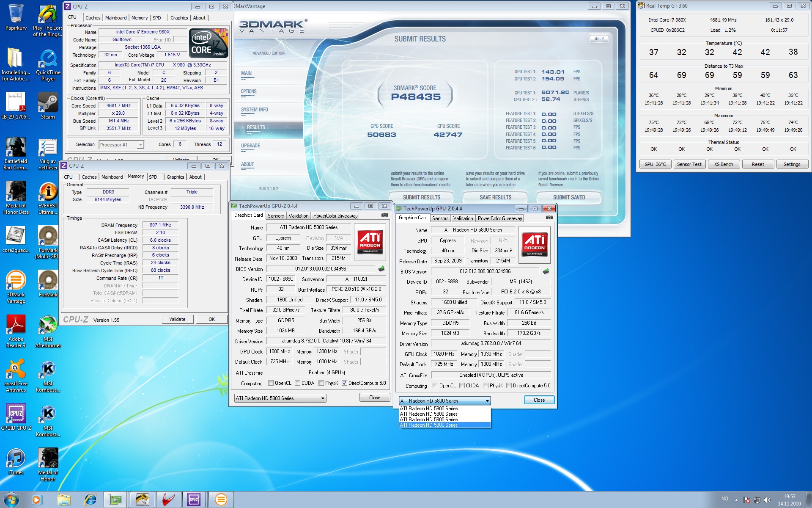Toggle DirectCompute 5.0 checkbox in 5900 GPU-Z
The width and height of the screenshot is (812, 508).
tap(344, 383)
